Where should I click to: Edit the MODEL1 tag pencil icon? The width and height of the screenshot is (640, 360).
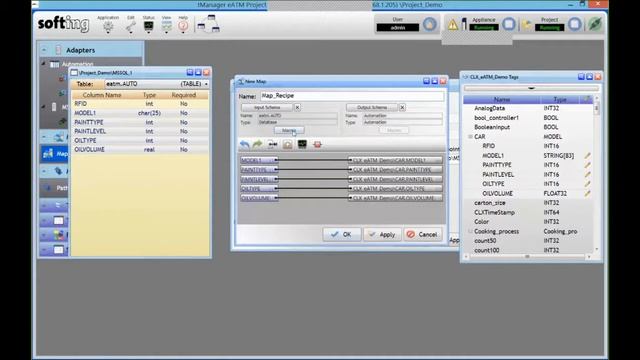click(587, 156)
